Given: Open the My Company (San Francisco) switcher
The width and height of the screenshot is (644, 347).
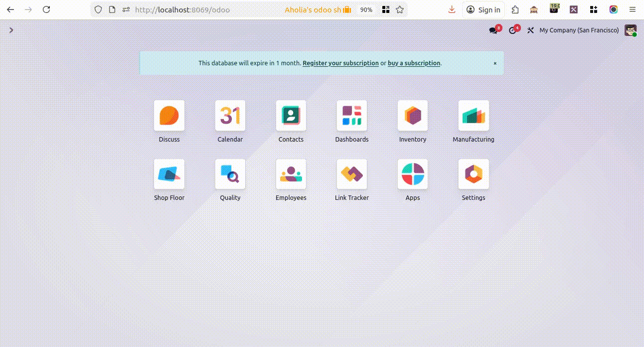Looking at the screenshot, I should point(579,30).
